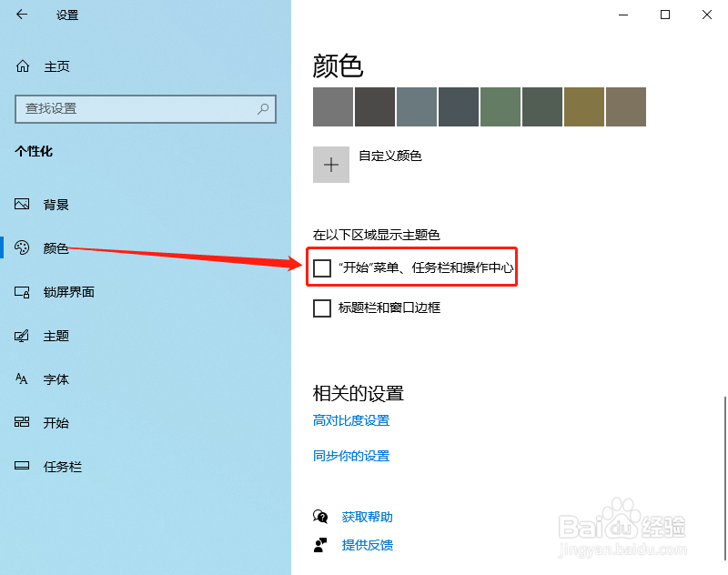The width and height of the screenshot is (728, 575).
Task: Pick the first gray color swatch
Action: (x=332, y=106)
